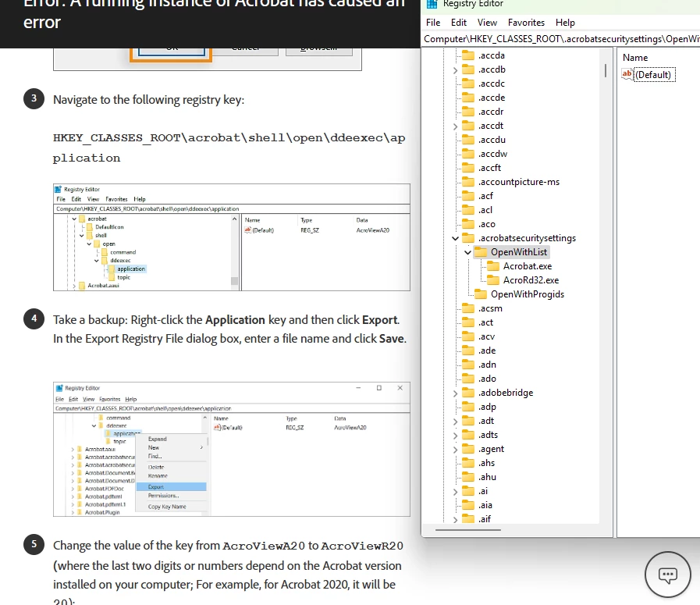Viewport: 700px width, 605px height.
Task: Click the registry tree horizontal scrollbar
Action: (468, 530)
